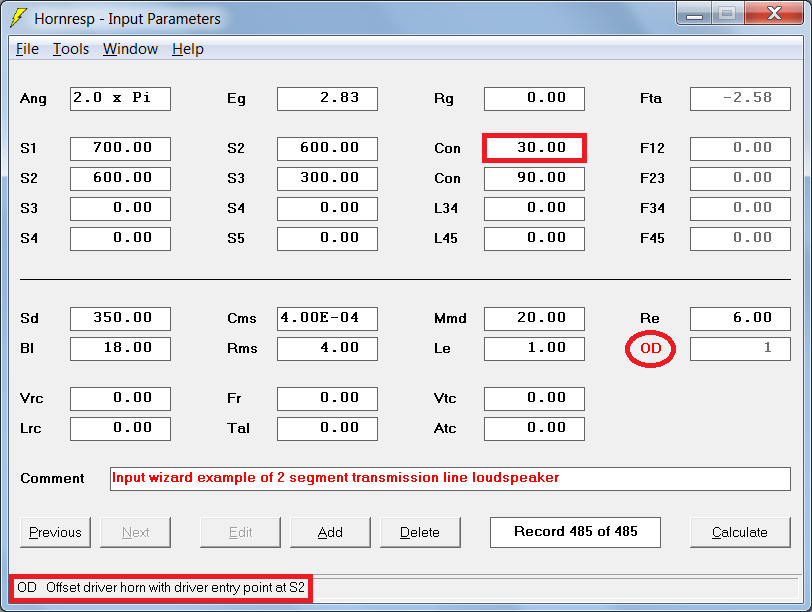Select the Sd field with 350.00
Image resolution: width=812 pixels, height=612 pixels.
[x=121, y=319]
